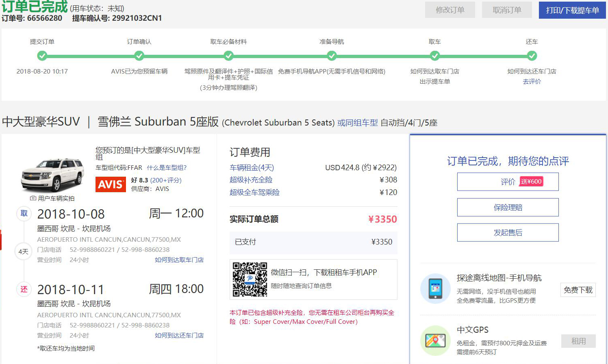Click the pickup date 2018-10-08
Screen dimensions: 608x364
(x=71, y=214)
